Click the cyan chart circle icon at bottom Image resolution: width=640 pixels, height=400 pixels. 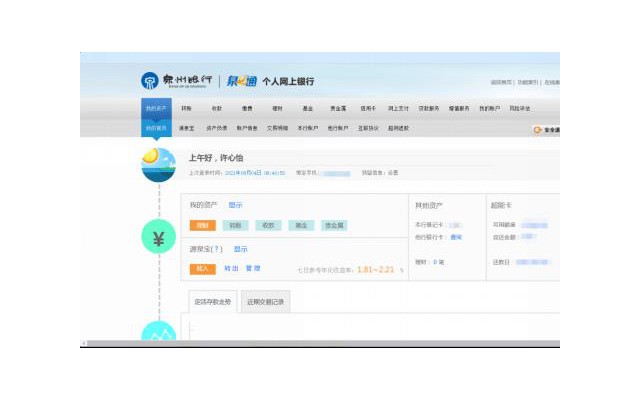[x=159, y=331]
